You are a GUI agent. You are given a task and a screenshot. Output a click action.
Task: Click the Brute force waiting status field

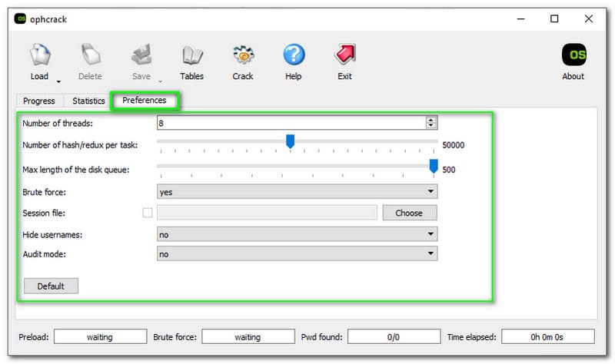[x=248, y=336]
